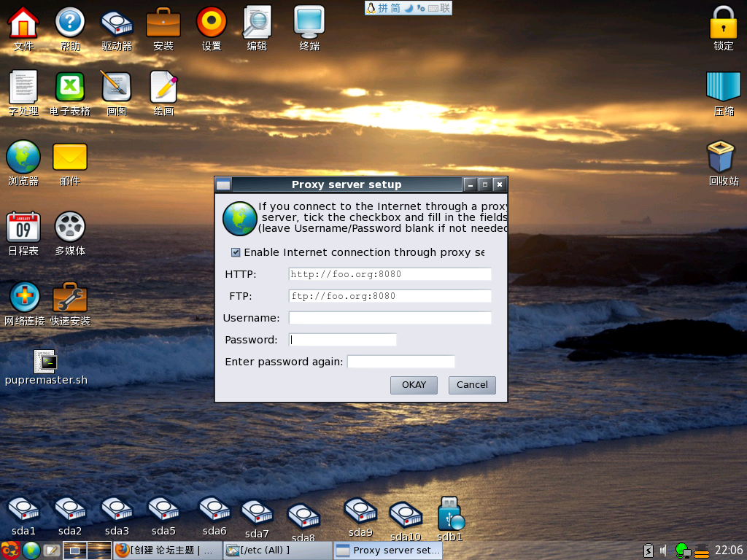Click the taskbar globe browser launcher
Screen dimensions: 747x560
31,551
